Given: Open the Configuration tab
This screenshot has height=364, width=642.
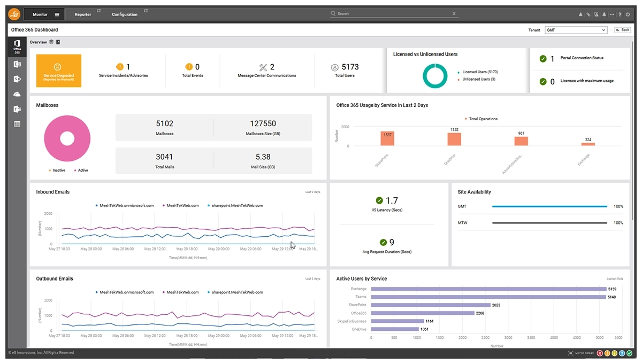Looking at the screenshot, I should pos(125,14).
